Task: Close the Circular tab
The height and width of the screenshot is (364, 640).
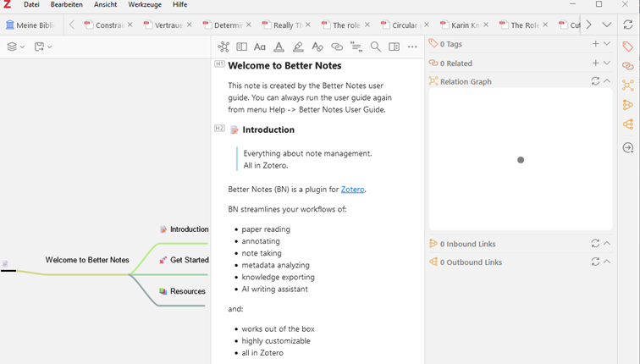Action: (427, 25)
